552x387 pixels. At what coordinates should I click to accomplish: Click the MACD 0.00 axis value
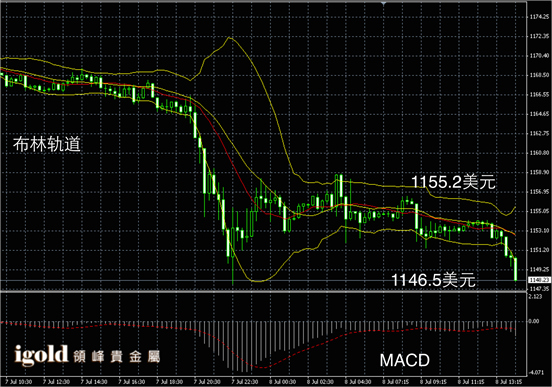pos(534,321)
